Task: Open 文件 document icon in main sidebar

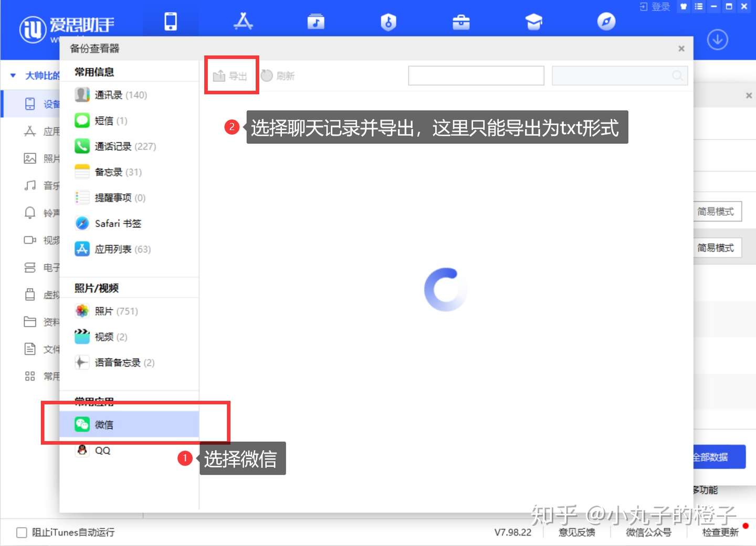Action: (x=30, y=349)
